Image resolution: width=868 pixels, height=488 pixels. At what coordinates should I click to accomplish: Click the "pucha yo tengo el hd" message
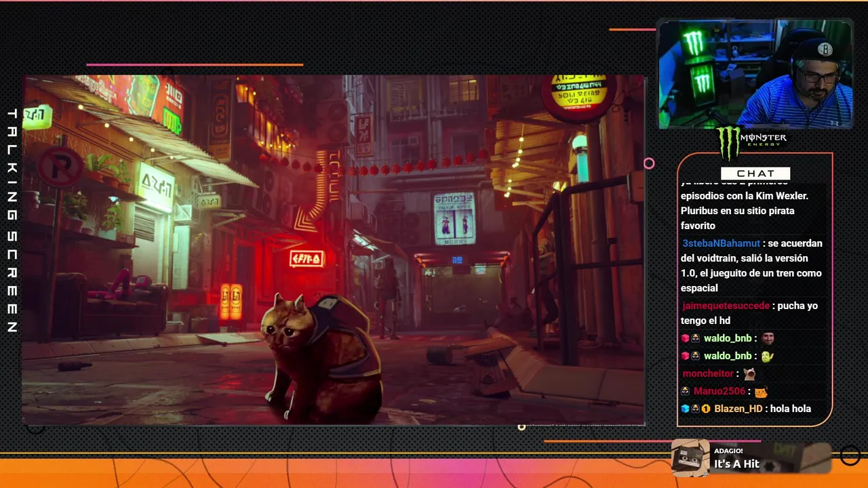point(749,313)
